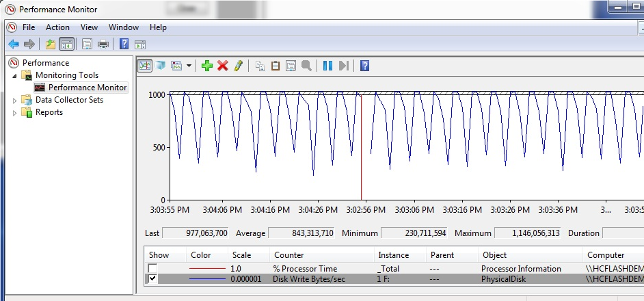The width and height of the screenshot is (644, 301).
Task: Toggle the show/hide console tree icon
Action: 66,44
